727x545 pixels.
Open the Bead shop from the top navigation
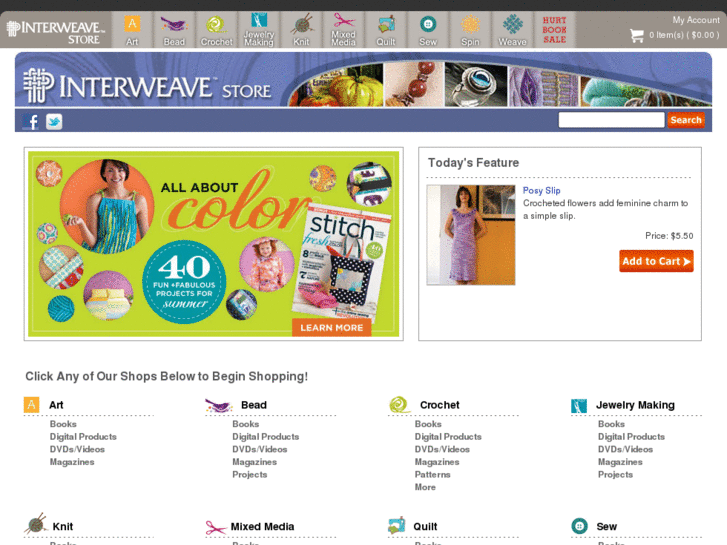click(174, 30)
